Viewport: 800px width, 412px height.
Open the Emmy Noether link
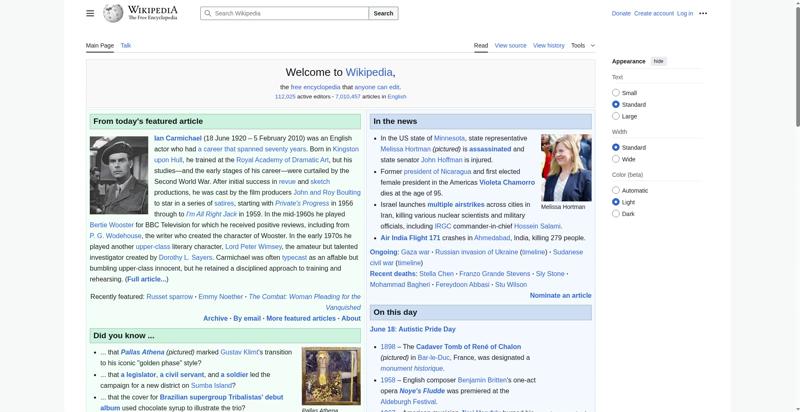[x=220, y=297]
